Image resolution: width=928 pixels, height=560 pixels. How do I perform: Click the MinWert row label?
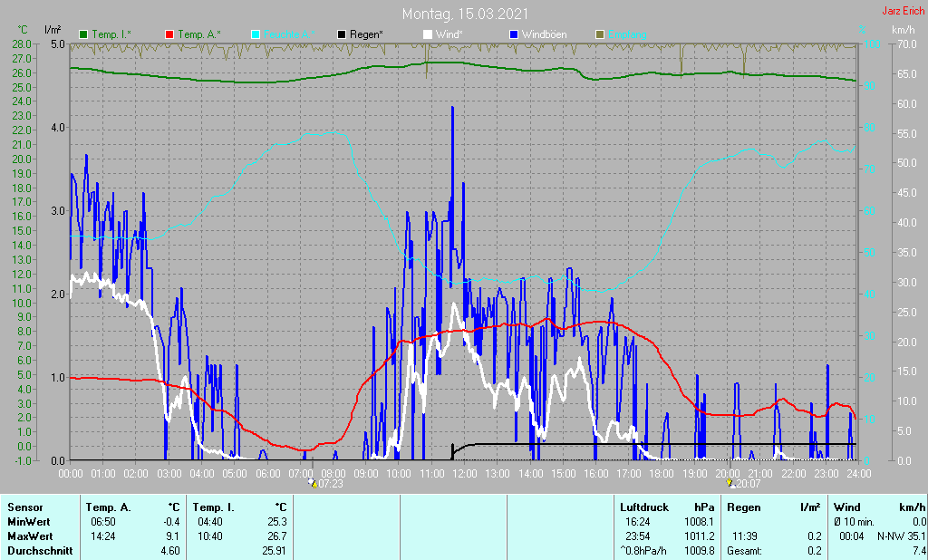(x=29, y=522)
